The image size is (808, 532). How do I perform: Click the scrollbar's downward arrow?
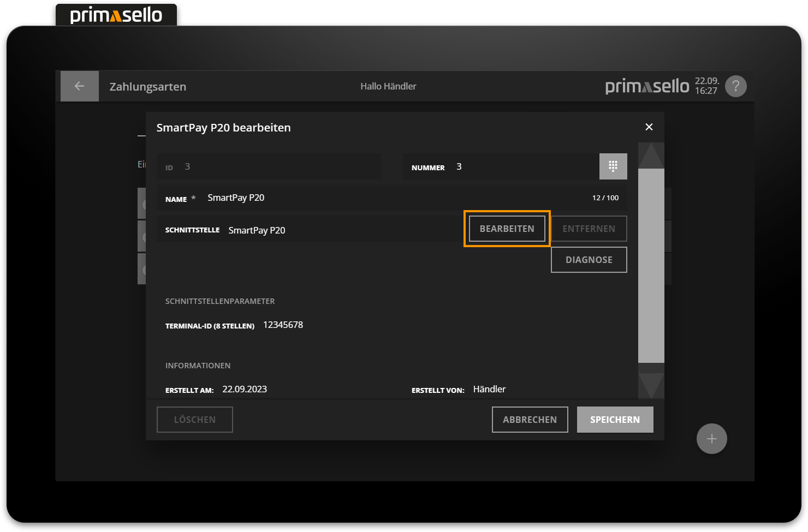pos(651,386)
